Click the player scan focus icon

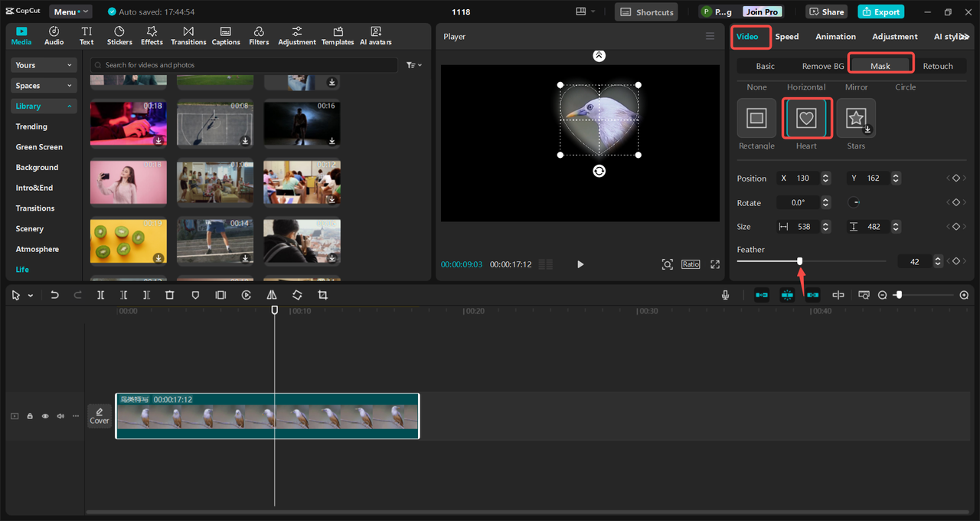click(x=668, y=264)
